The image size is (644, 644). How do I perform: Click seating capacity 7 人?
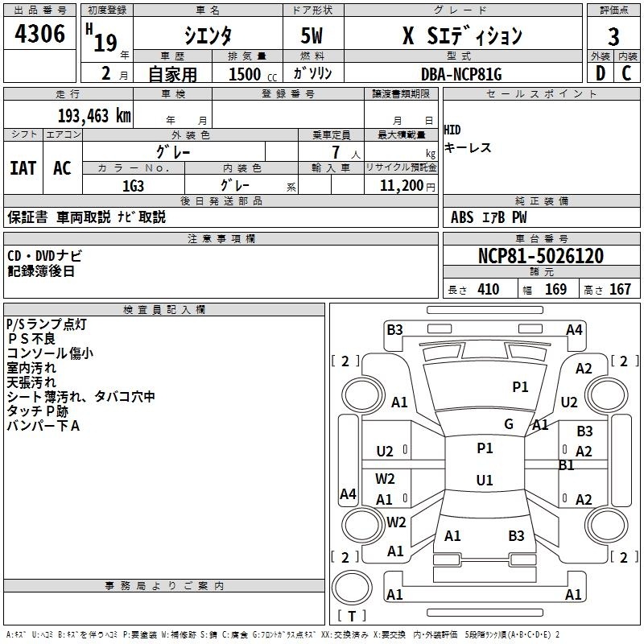point(345,152)
